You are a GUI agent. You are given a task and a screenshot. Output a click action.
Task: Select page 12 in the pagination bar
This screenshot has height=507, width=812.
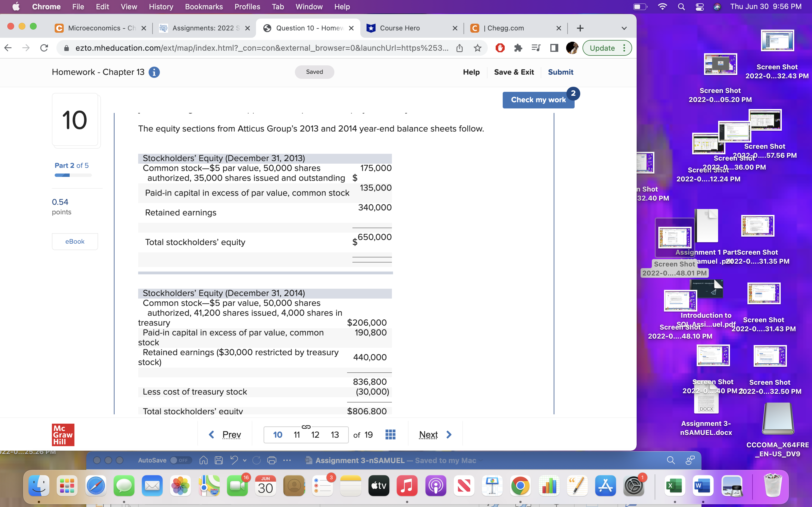[315, 434]
